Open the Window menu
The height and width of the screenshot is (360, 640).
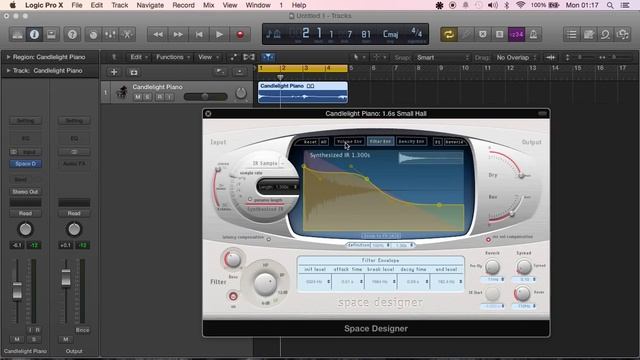[x=258, y=5]
